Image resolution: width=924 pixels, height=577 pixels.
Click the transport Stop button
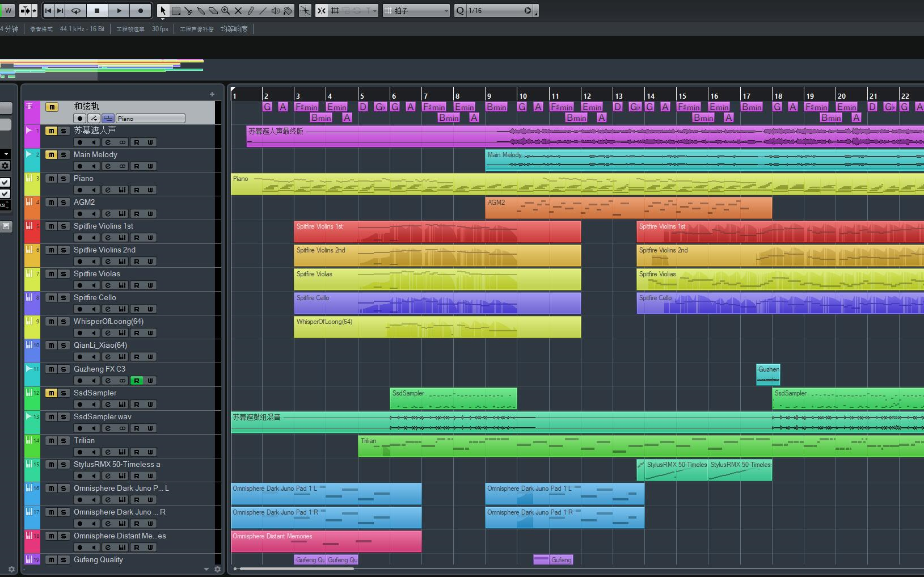(x=97, y=10)
